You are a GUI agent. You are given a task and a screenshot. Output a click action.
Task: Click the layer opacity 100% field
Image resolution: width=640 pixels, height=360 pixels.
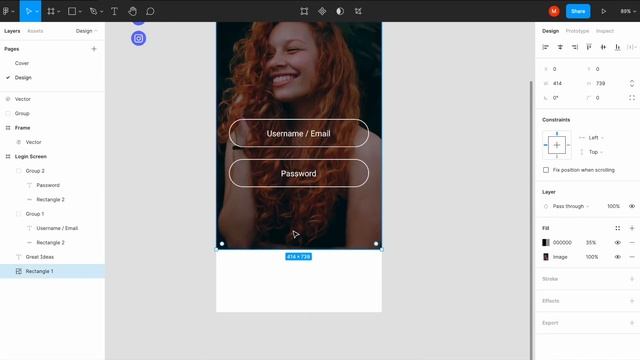(x=613, y=206)
